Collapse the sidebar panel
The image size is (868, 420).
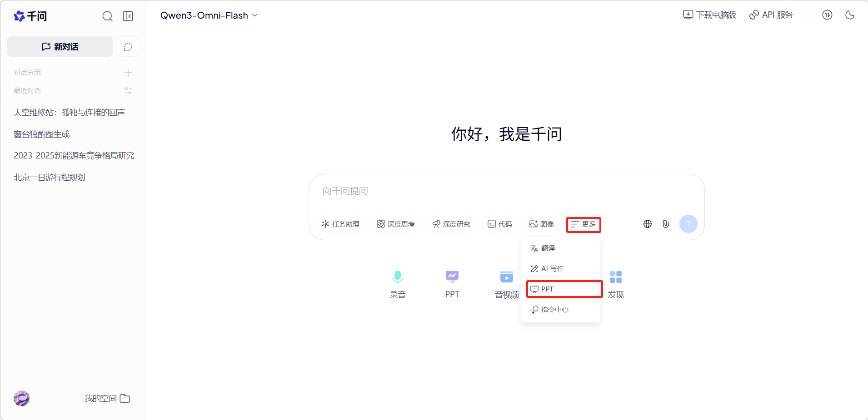[128, 16]
